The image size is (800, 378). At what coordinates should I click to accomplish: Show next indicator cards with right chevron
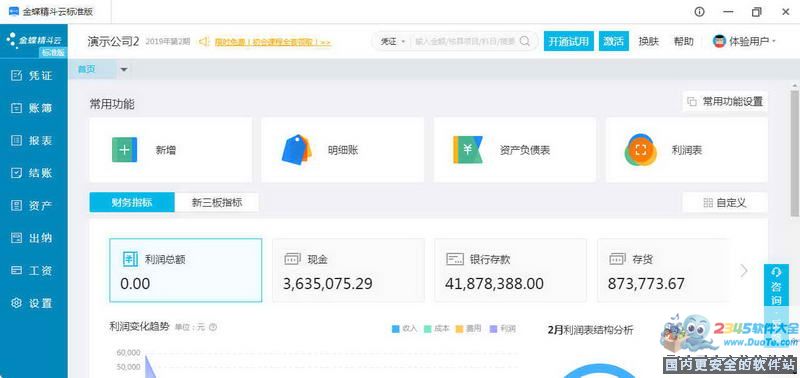pos(744,271)
